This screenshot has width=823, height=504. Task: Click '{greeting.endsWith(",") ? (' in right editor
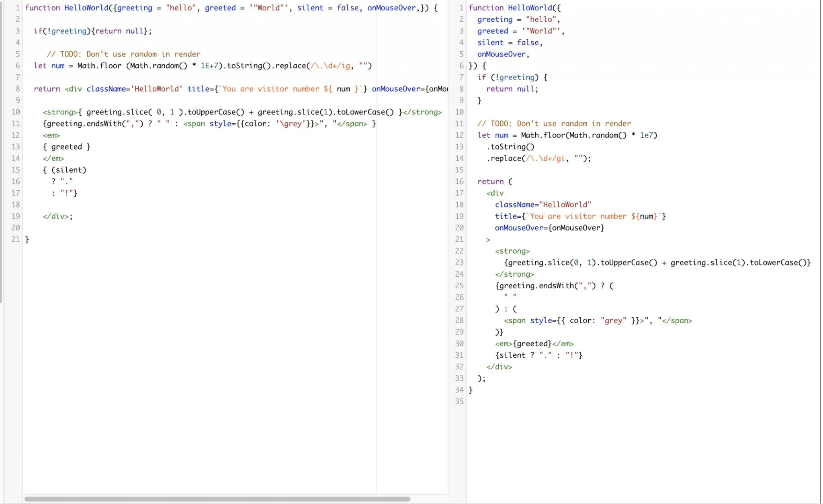click(554, 286)
